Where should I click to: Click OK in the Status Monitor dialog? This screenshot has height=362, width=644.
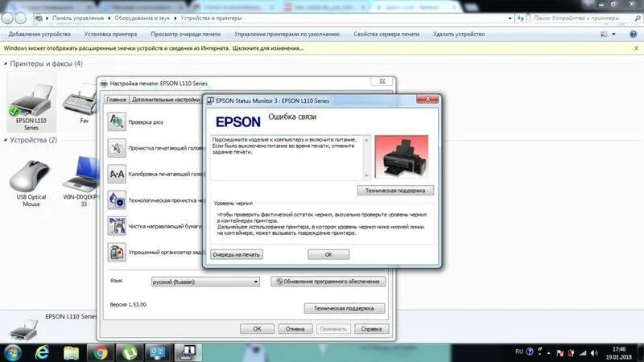(328, 254)
